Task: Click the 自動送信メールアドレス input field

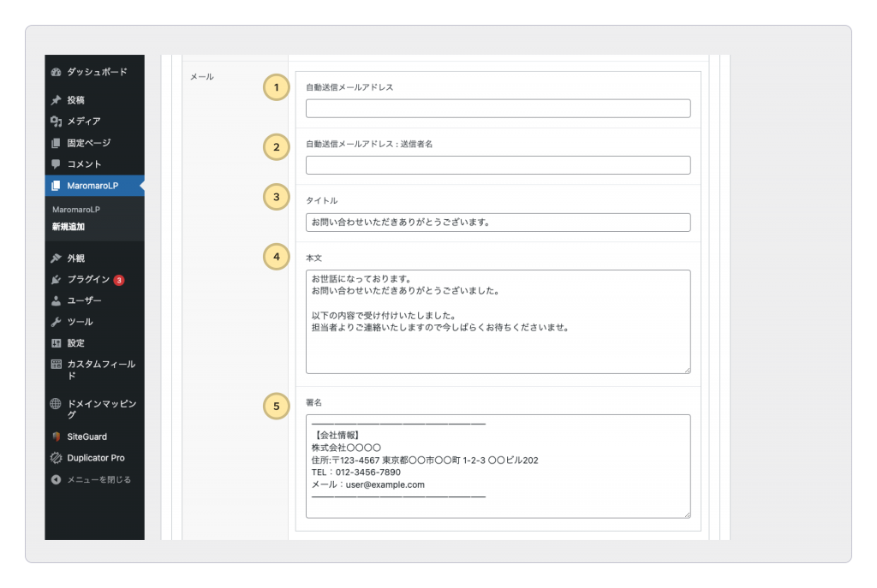Action: tap(498, 109)
